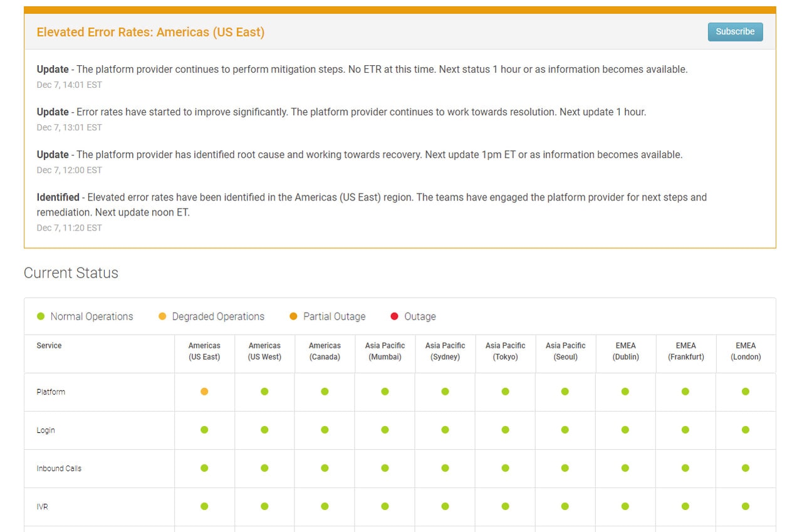Click the degraded Platform status dot for US East
The width and height of the screenshot is (802, 532).
point(204,392)
